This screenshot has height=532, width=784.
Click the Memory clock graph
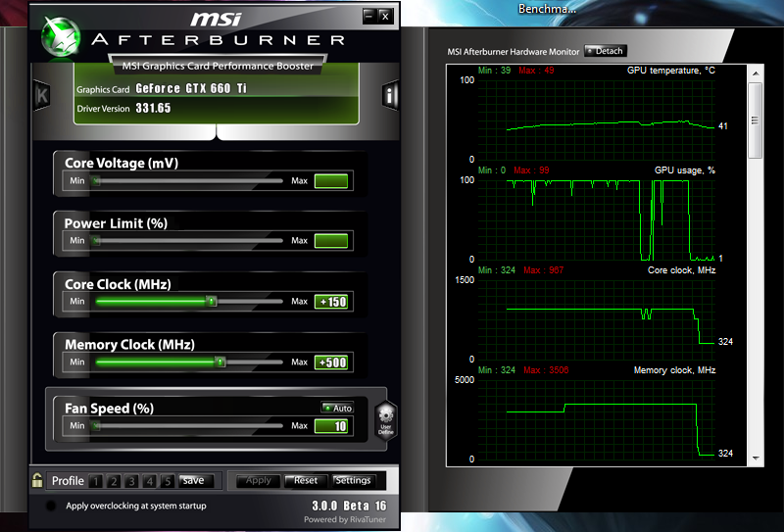click(597, 420)
